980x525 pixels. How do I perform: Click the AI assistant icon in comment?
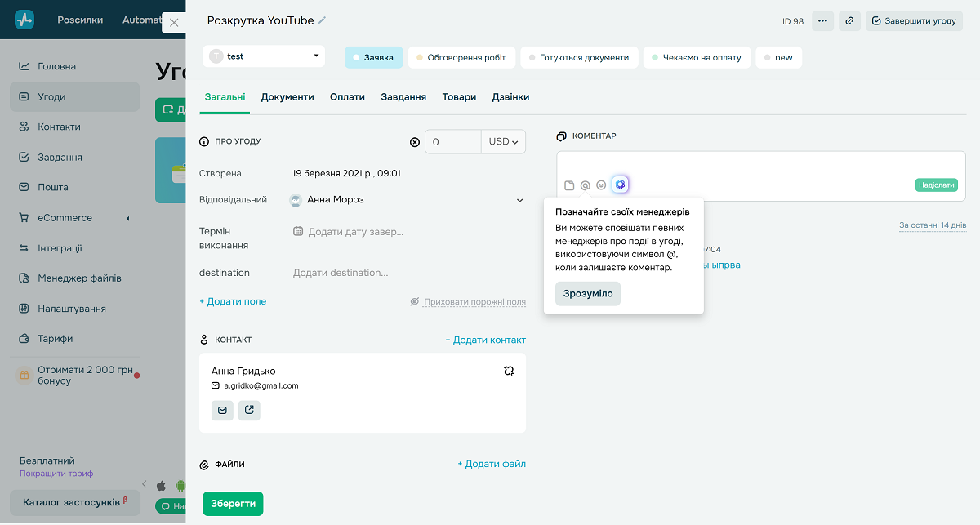pyautogui.click(x=621, y=185)
